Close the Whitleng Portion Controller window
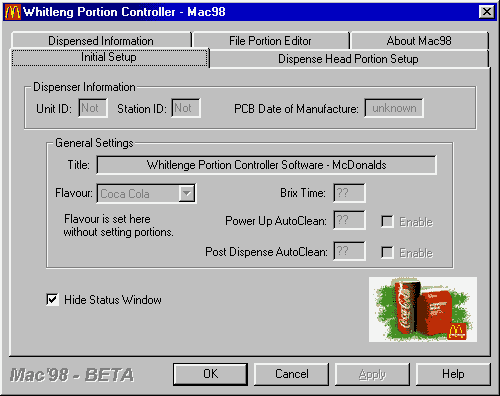The width and height of the screenshot is (500, 396). [x=486, y=12]
